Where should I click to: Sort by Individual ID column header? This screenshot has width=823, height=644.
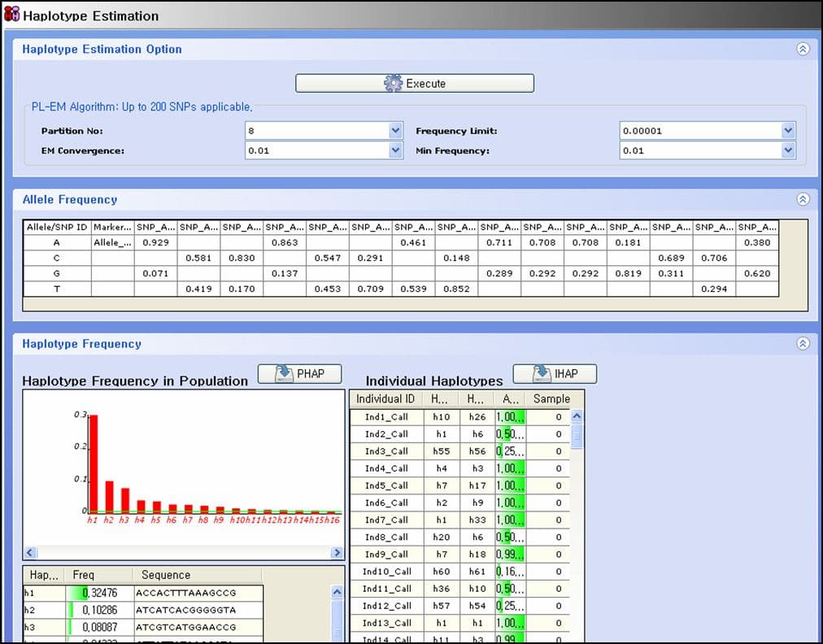pos(385,399)
